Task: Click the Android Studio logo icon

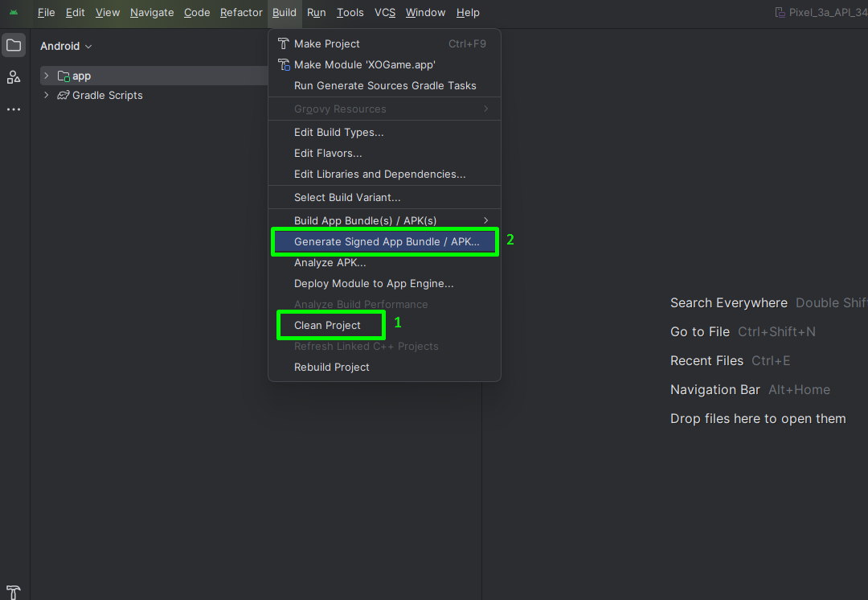Action: [14, 12]
